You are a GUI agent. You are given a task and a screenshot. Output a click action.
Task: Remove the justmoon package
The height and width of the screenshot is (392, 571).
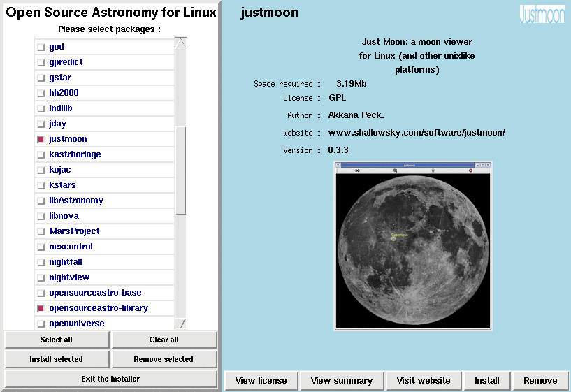[540, 381]
